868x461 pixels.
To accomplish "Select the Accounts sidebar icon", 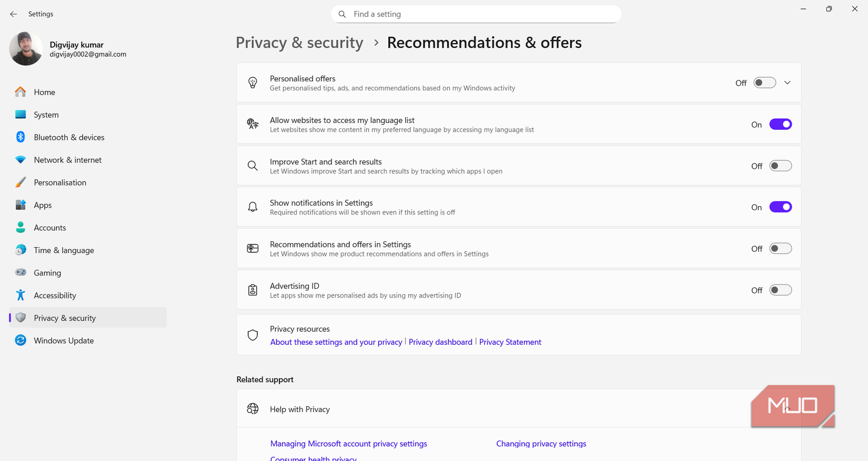I will point(20,227).
